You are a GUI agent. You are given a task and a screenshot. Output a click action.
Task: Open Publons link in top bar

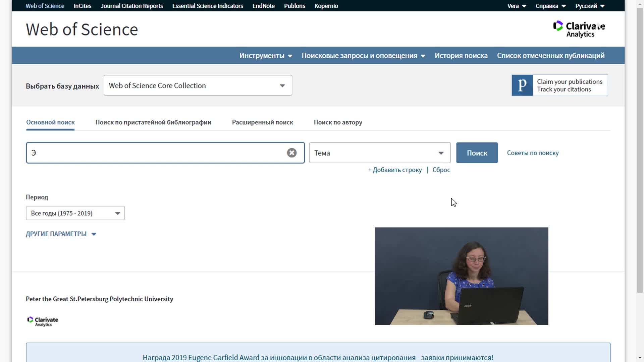(294, 6)
